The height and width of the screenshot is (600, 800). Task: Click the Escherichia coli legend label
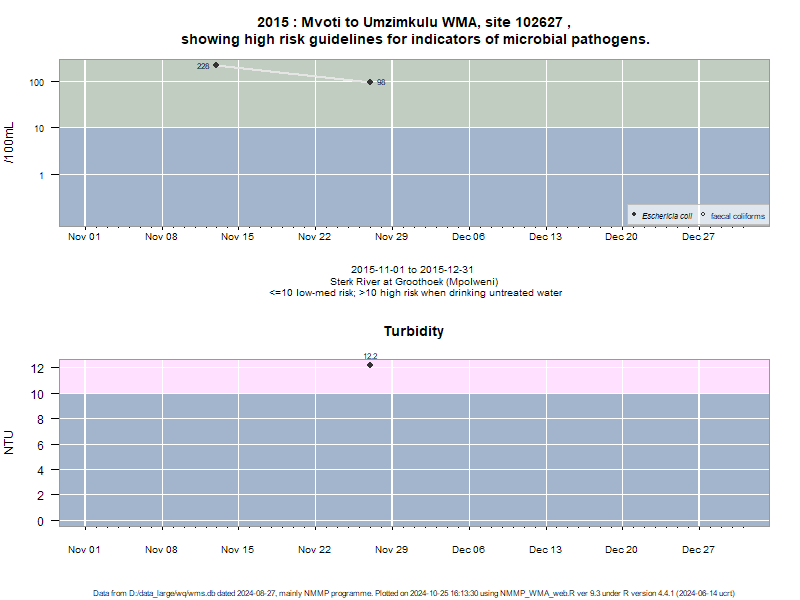[x=667, y=216]
